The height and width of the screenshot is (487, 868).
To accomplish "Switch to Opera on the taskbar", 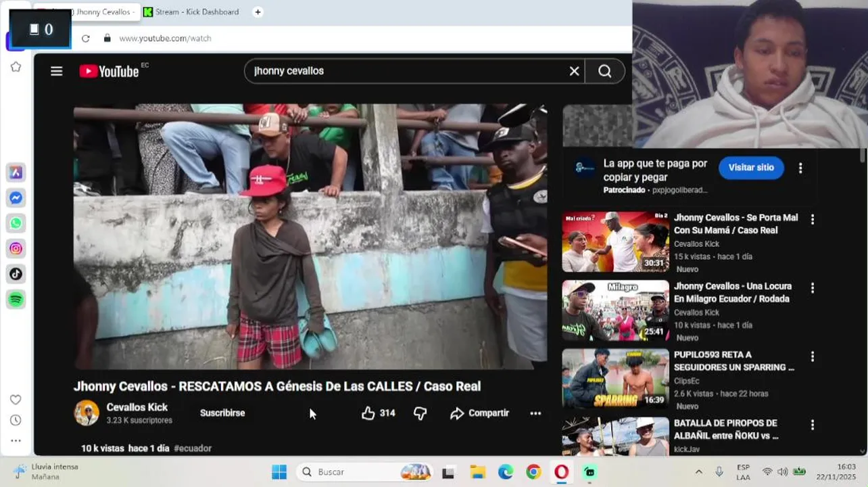I will pos(562,472).
